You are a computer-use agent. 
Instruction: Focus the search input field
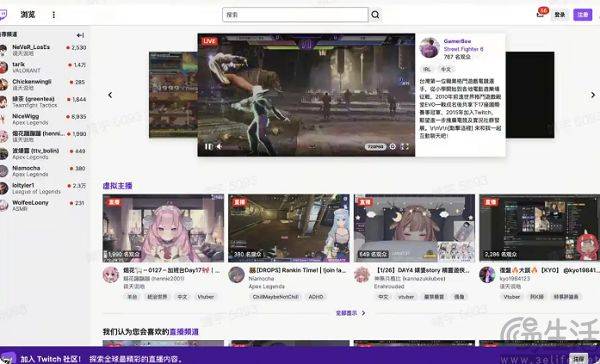pos(295,15)
